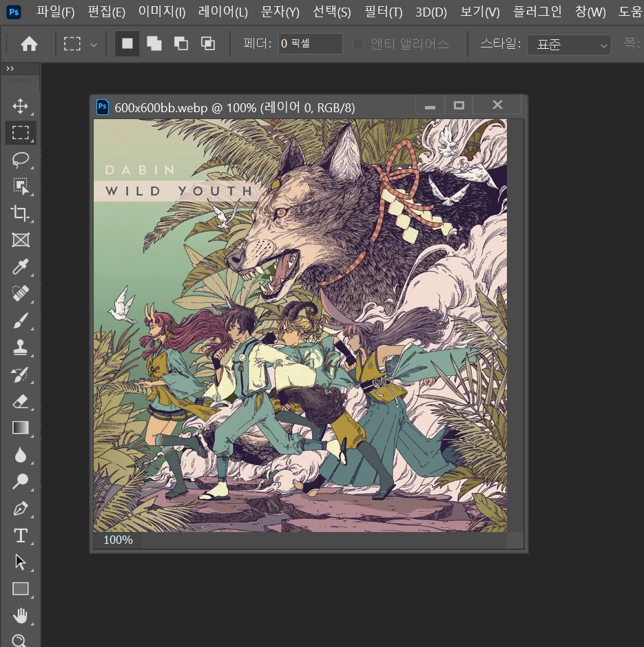Click the Ps icon in document title bar
The image size is (644, 647).
tap(103, 107)
